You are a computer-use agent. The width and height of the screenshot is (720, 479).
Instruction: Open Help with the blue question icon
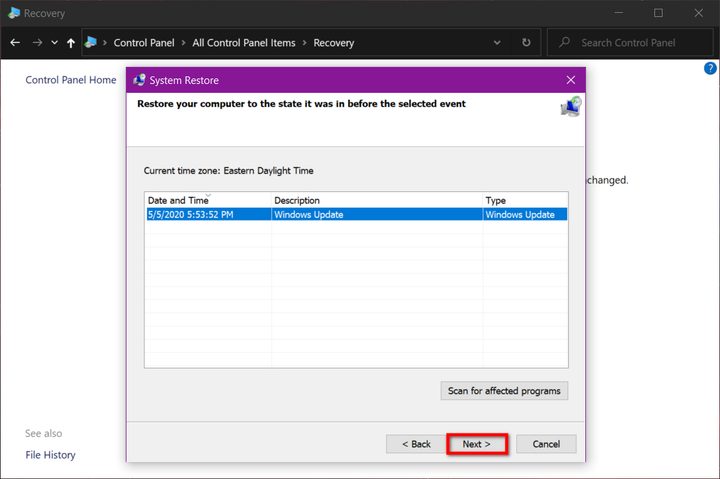[710, 68]
